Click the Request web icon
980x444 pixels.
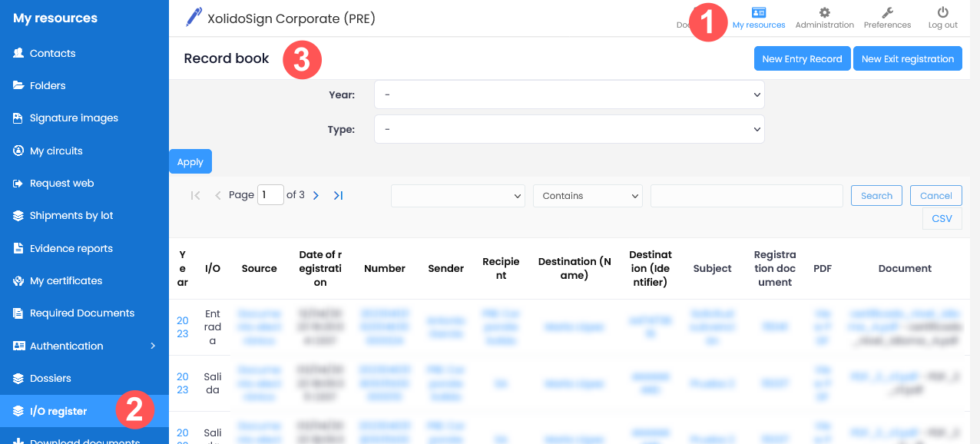click(18, 183)
